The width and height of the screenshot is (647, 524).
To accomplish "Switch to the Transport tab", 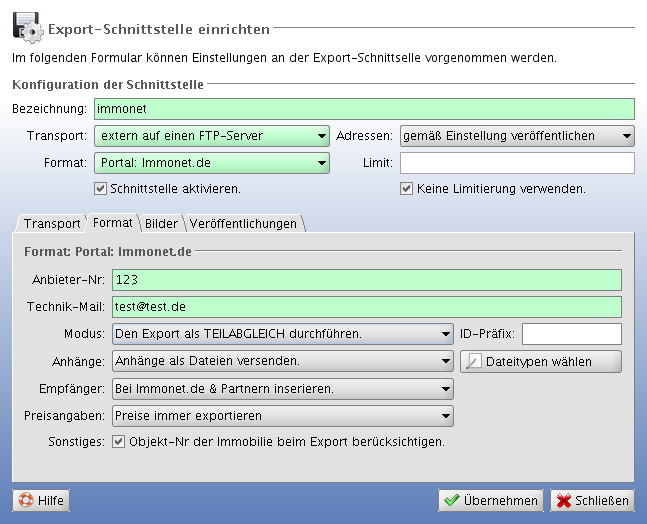I will point(52,224).
